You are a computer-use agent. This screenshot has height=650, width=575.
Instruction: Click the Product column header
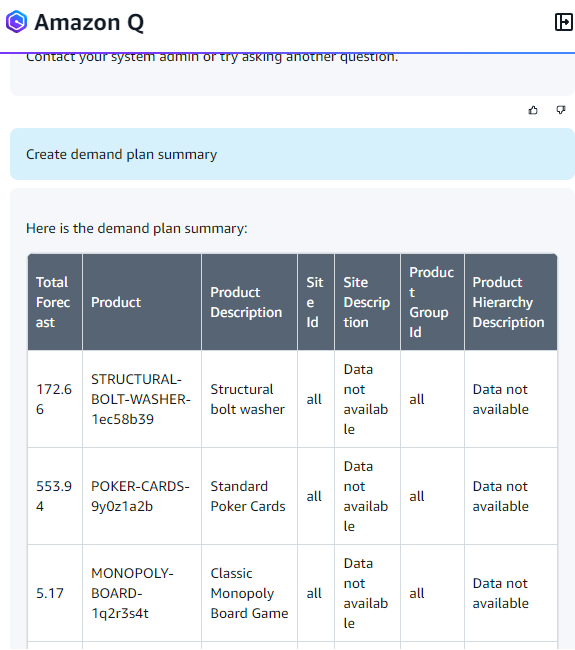coord(142,302)
